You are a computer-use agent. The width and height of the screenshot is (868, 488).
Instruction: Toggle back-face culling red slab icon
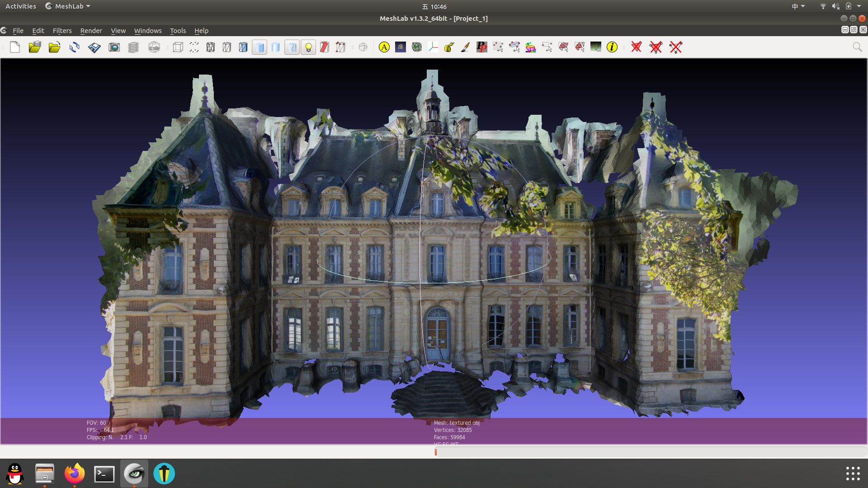click(325, 47)
